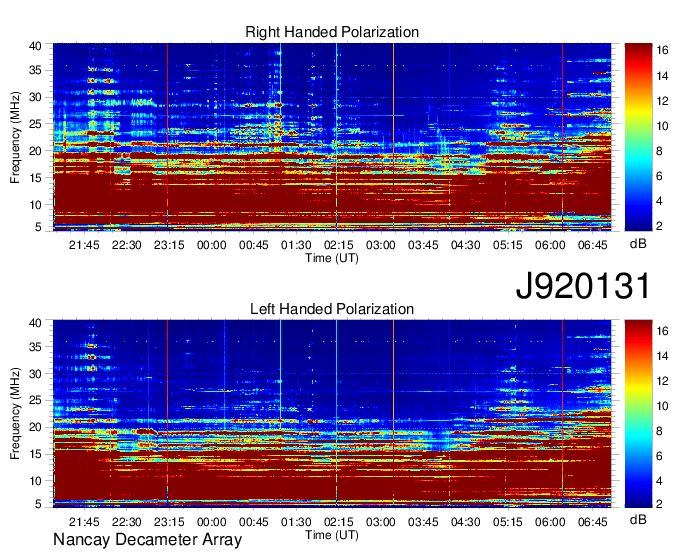680x552 pixels.
Task: Click the "Left Handed Polarization" plot title
Action: click(x=332, y=309)
